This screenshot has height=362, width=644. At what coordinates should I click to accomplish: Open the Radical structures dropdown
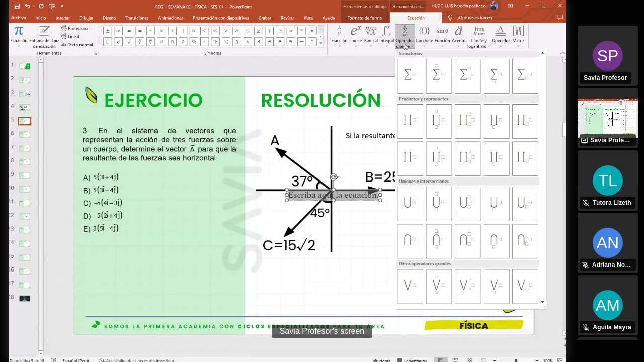click(371, 36)
